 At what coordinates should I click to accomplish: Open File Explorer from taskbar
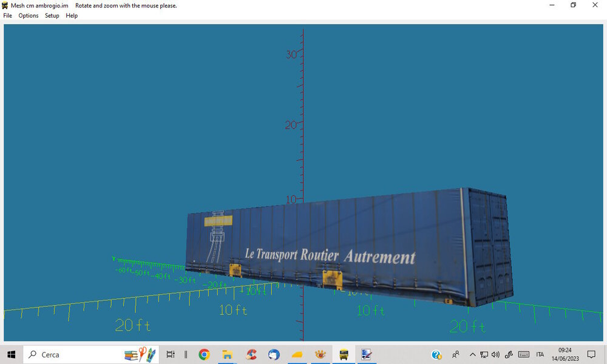click(227, 354)
